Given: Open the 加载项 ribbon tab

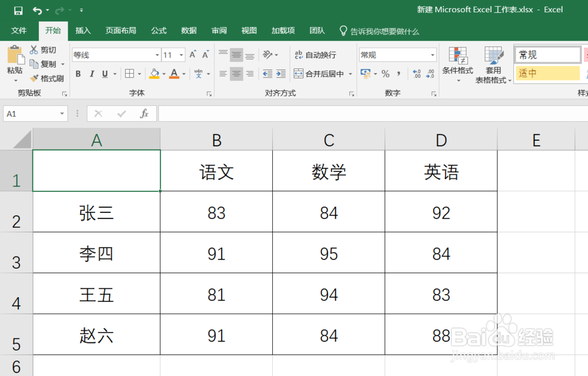Looking at the screenshot, I should [x=283, y=31].
